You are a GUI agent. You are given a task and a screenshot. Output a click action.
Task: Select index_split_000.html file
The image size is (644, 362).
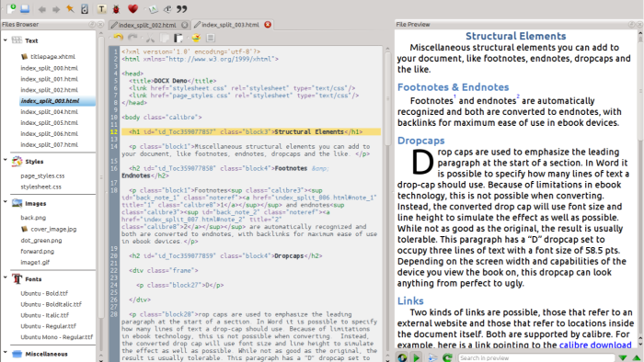coord(50,68)
